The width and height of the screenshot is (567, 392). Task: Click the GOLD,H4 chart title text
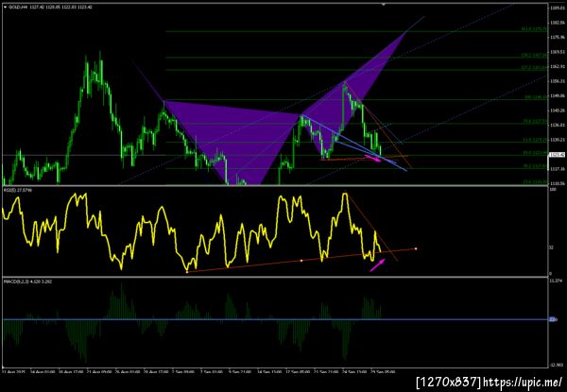pyautogui.click(x=16, y=7)
